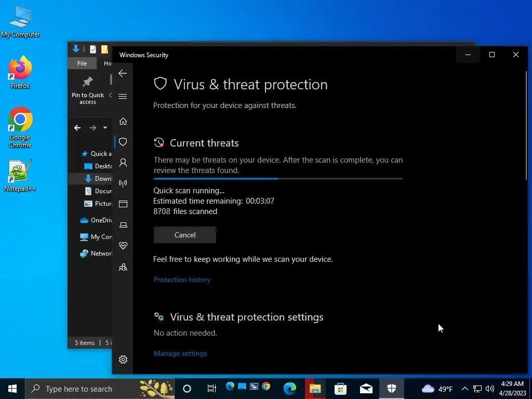Viewport: 532px width, 399px height.
Task: Open Firewall & network protection in sidebar
Action: tap(123, 183)
